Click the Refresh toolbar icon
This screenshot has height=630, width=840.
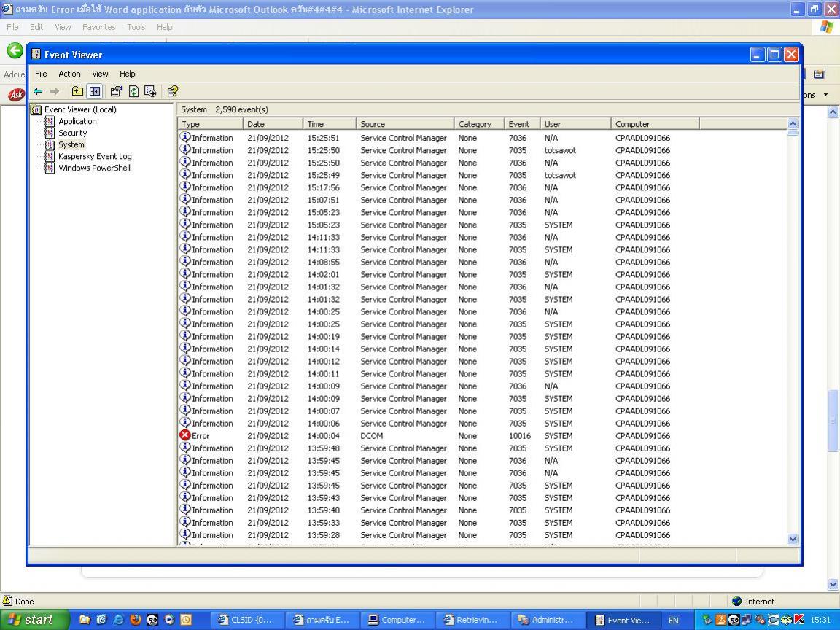point(133,91)
